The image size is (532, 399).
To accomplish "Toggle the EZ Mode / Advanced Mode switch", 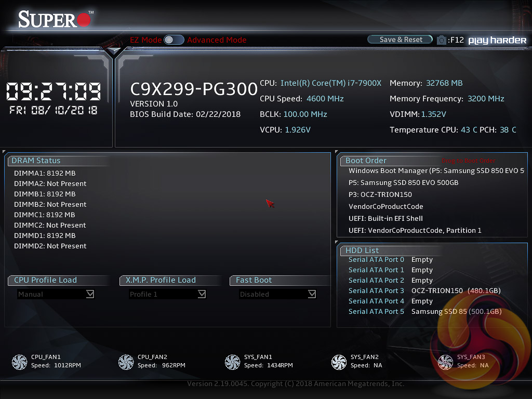I will [174, 40].
